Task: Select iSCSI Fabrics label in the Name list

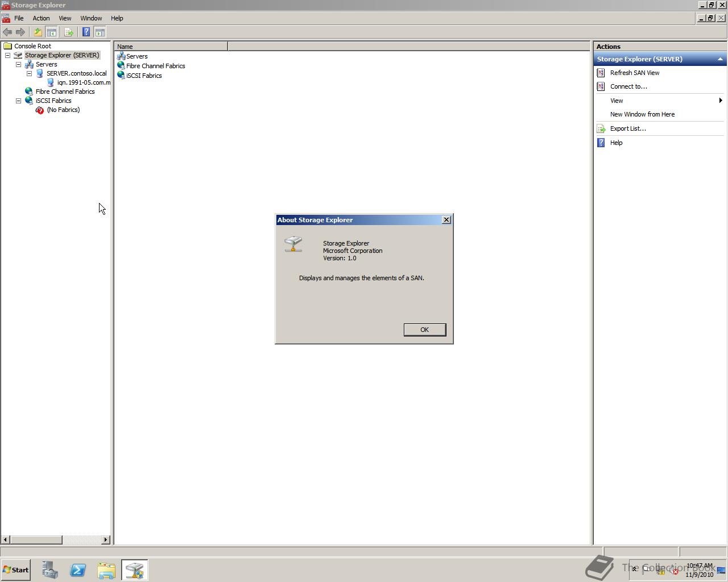Action: [x=144, y=76]
